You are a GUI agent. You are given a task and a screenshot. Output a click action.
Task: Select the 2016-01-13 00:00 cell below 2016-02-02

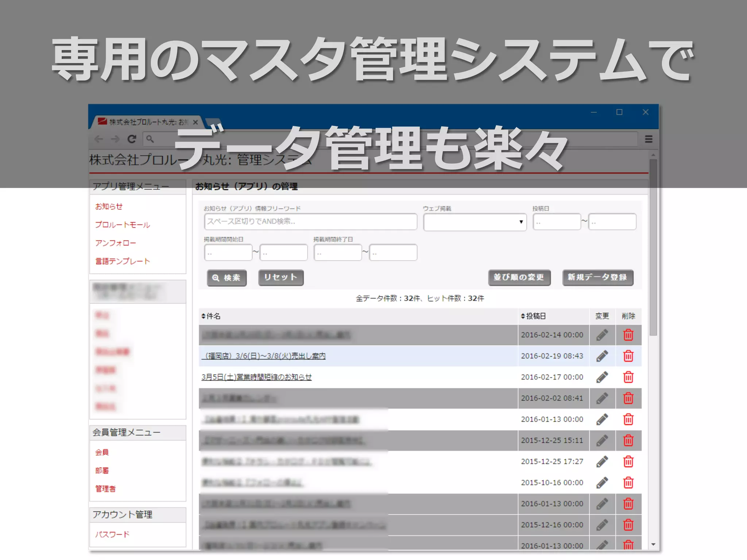point(553,419)
